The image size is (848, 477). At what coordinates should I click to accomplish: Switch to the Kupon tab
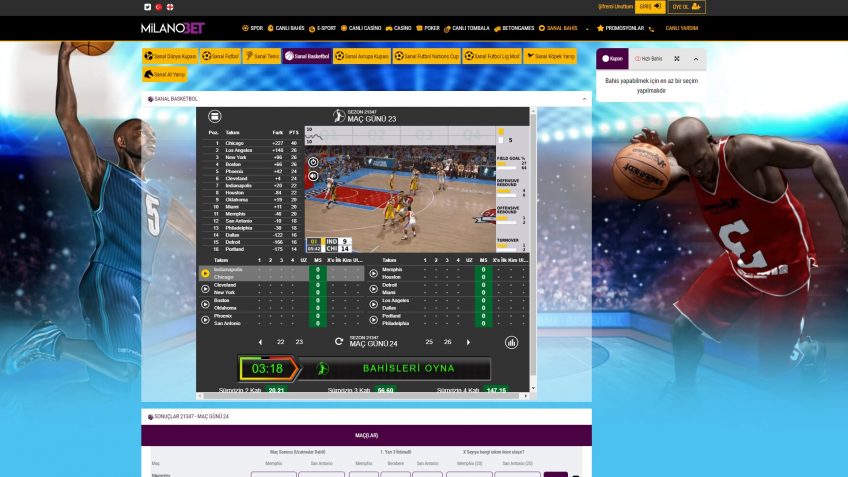[613, 59]
